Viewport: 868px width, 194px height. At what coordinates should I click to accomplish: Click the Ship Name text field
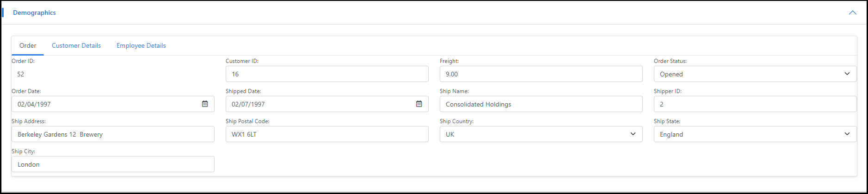click(x=541, y=104)
